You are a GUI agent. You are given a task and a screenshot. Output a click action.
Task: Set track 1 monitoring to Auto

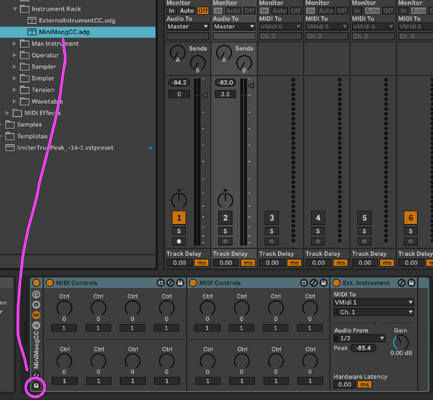coord(187,11)
